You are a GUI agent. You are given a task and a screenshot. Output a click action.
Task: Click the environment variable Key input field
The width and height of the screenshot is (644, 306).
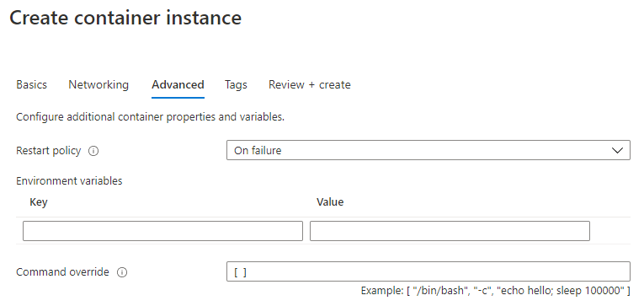(x=162, y=231)
